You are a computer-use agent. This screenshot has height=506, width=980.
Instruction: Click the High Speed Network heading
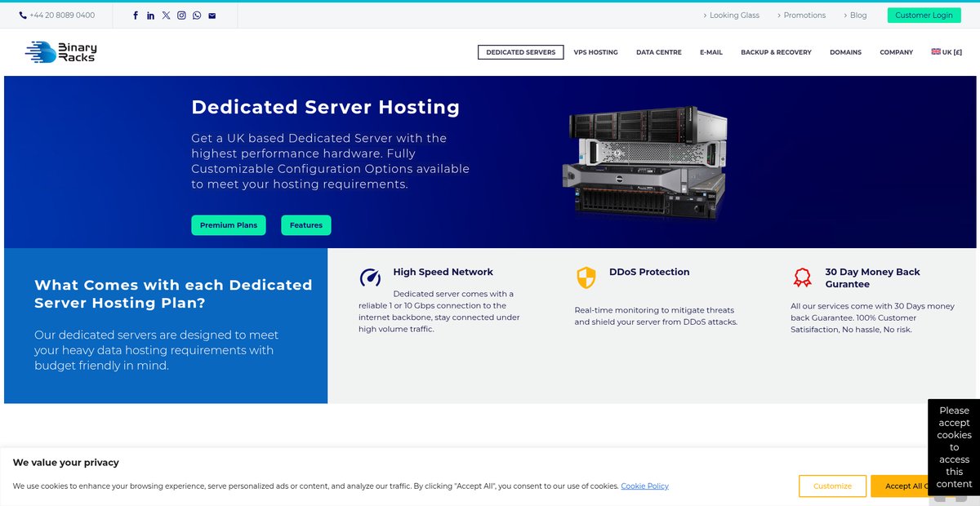pos(443,272)
